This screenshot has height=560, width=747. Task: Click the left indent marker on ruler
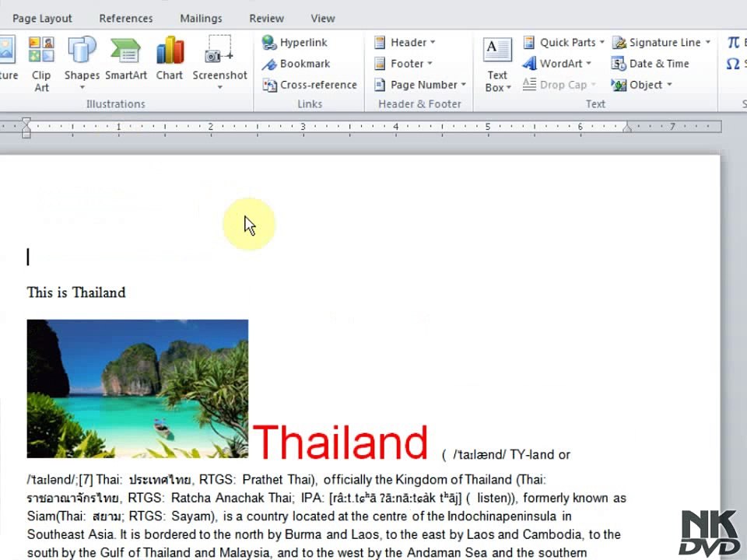click(26, 128)
